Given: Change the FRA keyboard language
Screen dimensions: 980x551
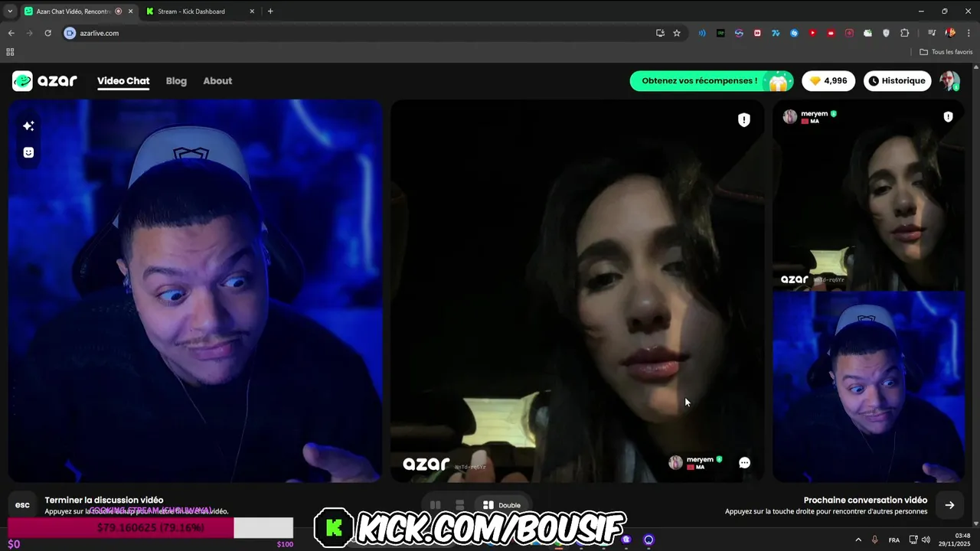Looking at the screenshot, I should tap(894, 540).
